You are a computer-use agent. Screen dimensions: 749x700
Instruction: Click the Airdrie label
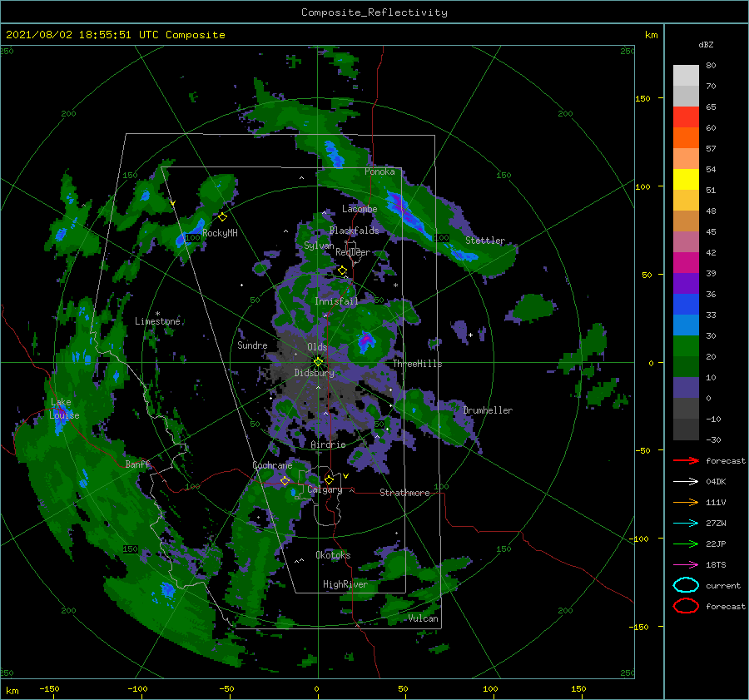[x=328, y=444]
